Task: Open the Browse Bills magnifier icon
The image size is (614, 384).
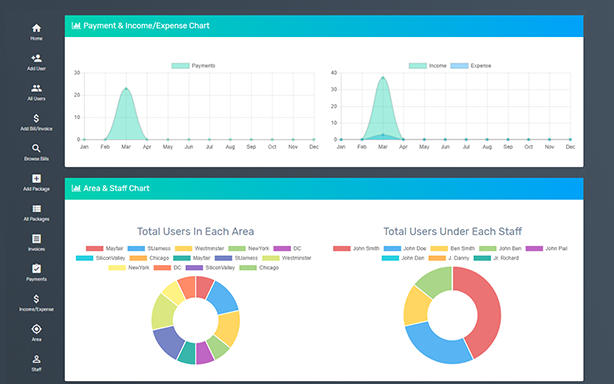Action: point(36,148)
